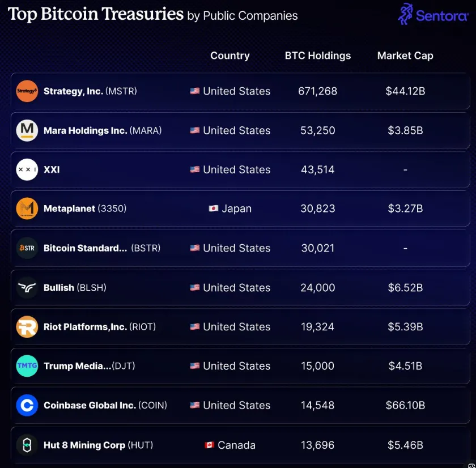Sort by the Country column header
The width and height of the screenshot is (476, 468).
coord(229,56)
